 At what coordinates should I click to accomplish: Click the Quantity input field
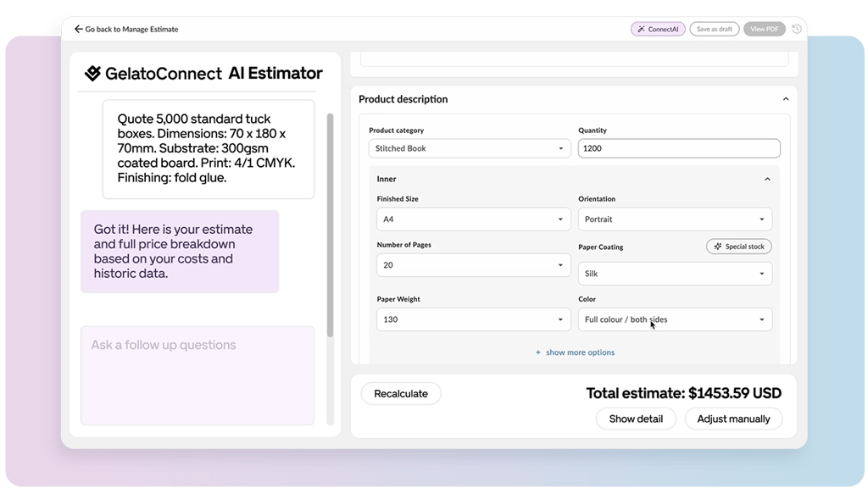679,148
